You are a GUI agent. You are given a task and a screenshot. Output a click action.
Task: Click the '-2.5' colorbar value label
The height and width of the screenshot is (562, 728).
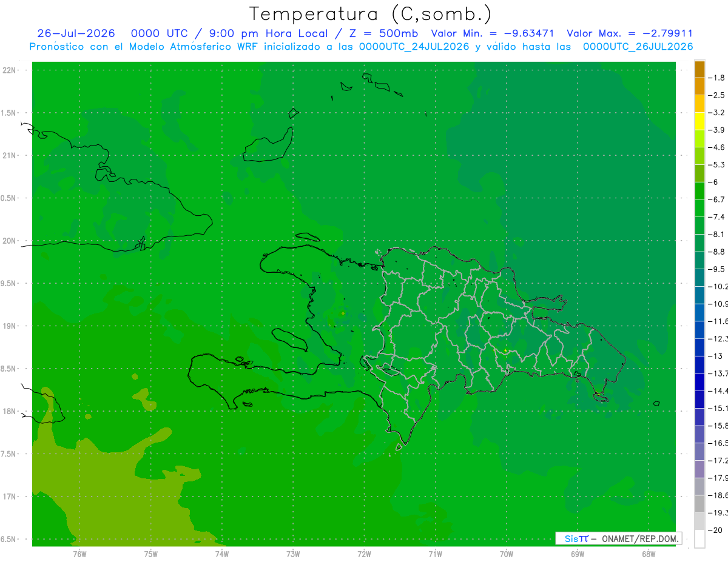tap(716, 95)
